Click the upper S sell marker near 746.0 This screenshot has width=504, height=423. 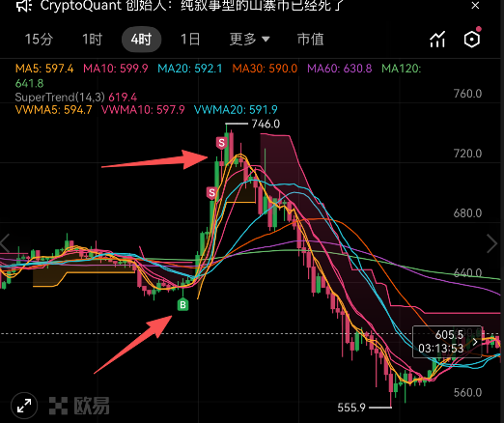click(221, 143)
